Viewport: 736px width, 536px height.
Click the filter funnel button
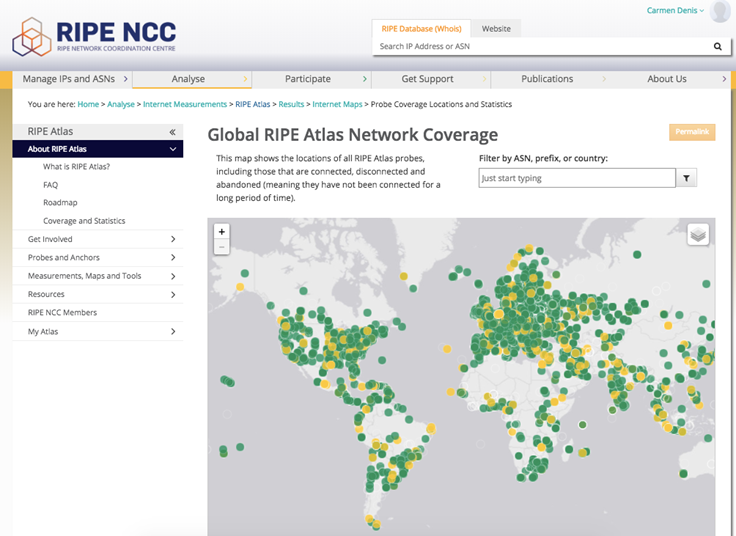[686, 178]
